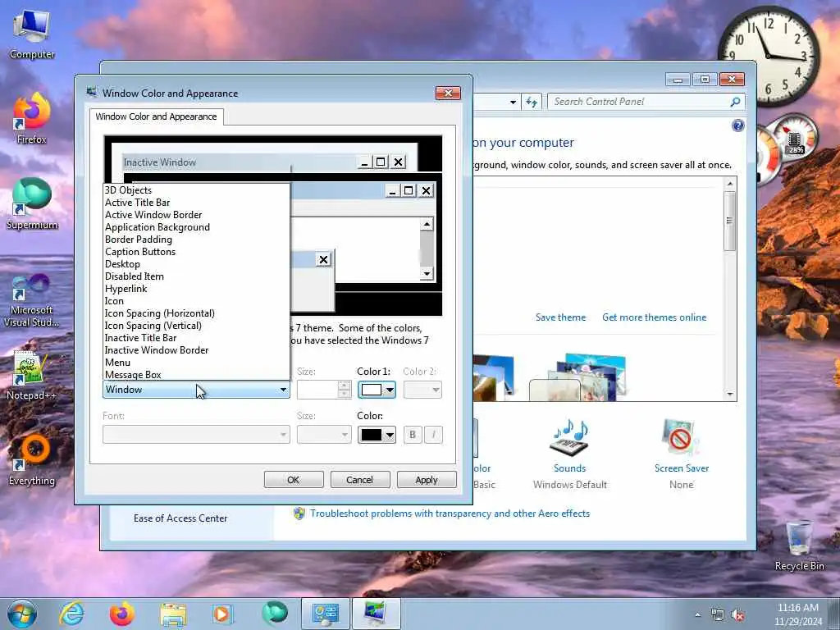Open Firefox from the taskbar
840x630 pixels.
coord(122,614)
